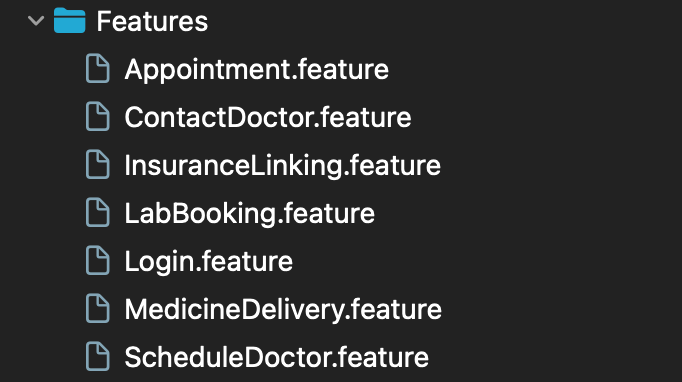The width and height of the screenshot is (682, 382).
Task: Select InsuranceLinking.feature in the tree
Action: tap(282, 166)
